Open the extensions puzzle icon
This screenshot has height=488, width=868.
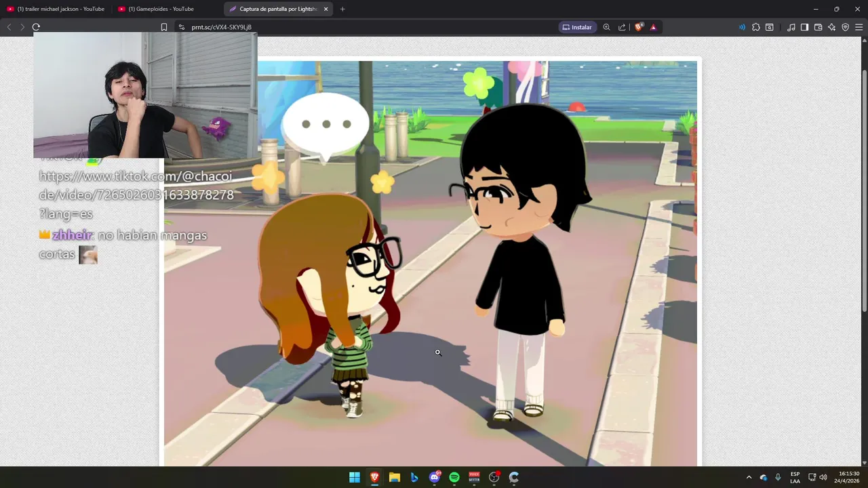756,27
